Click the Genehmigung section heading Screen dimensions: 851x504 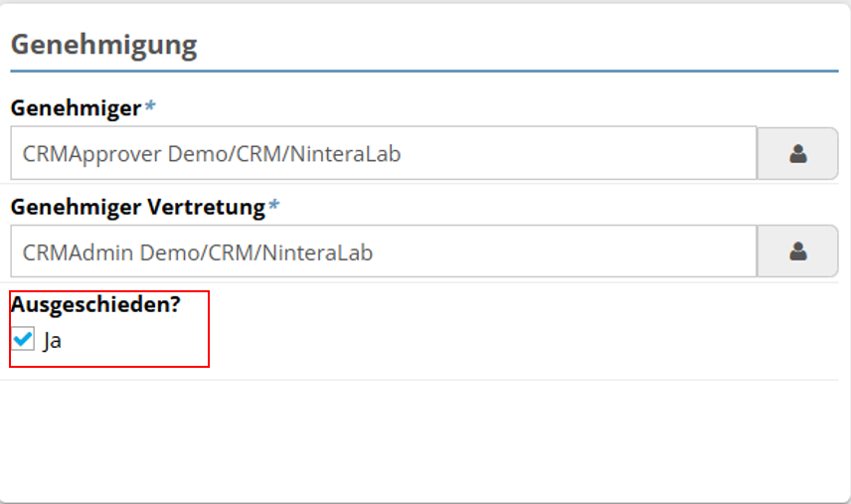(x=104, y=45)
